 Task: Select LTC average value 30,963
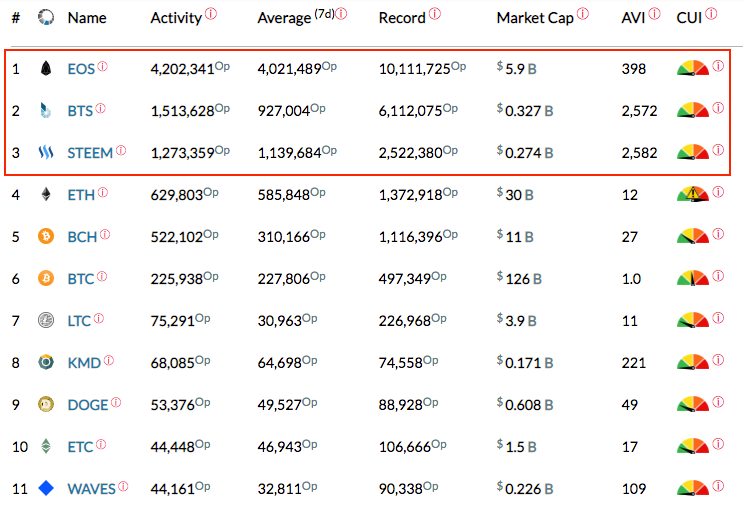pyautogui.click(x=279, y=321)
